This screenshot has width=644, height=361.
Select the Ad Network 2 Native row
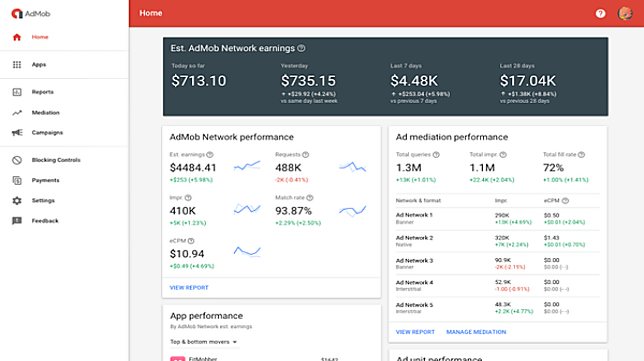pos(498,241)
